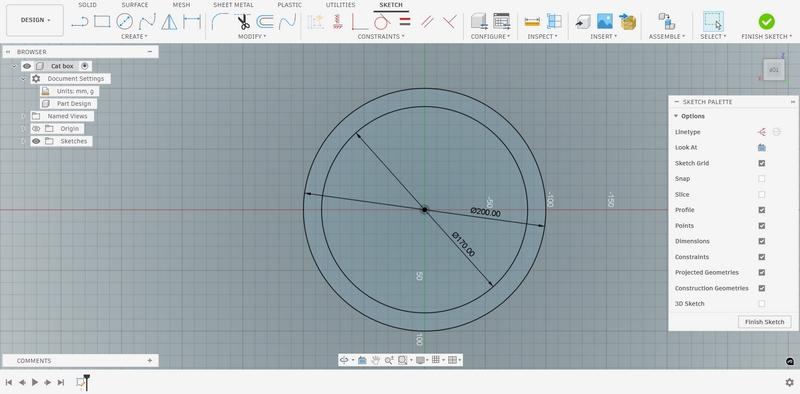Viewport: 800px width, 394px height.
Task: Switch to the MESH tab
Action: click(x=181, y=5)
